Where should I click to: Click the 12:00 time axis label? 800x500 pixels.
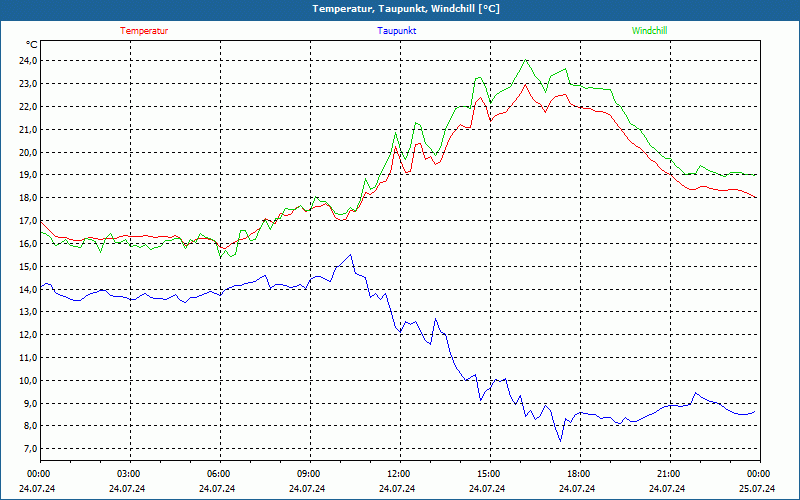(x=399, y=474)
